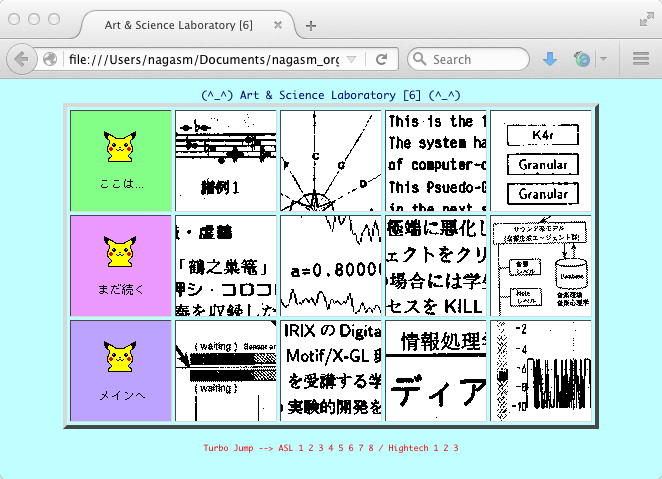Open the radial lines diagram thumbnail
This screenshot has height=479, width=662.
pos(331,161)
